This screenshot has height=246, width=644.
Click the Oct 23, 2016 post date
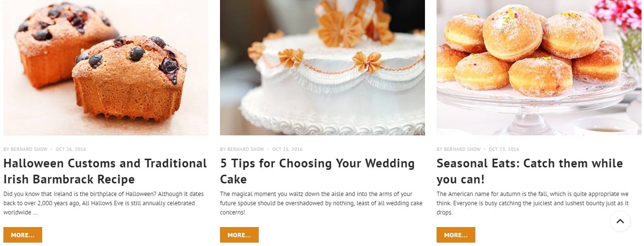tap(504, 149)
